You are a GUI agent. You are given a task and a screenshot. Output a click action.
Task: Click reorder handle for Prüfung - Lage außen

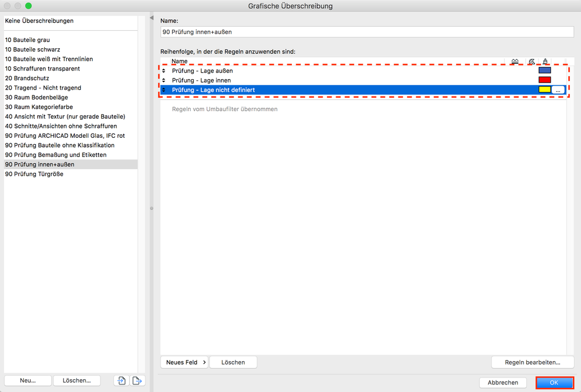pyautogui.click(x=164, y=71)
